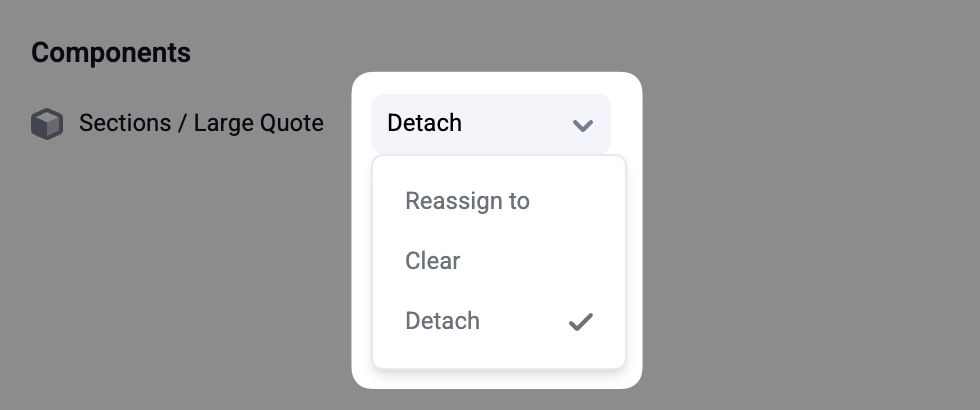Viewport: 980px width, 410px height.
Task: Keep Detach as the selected action
Action: tap(443, 321)
